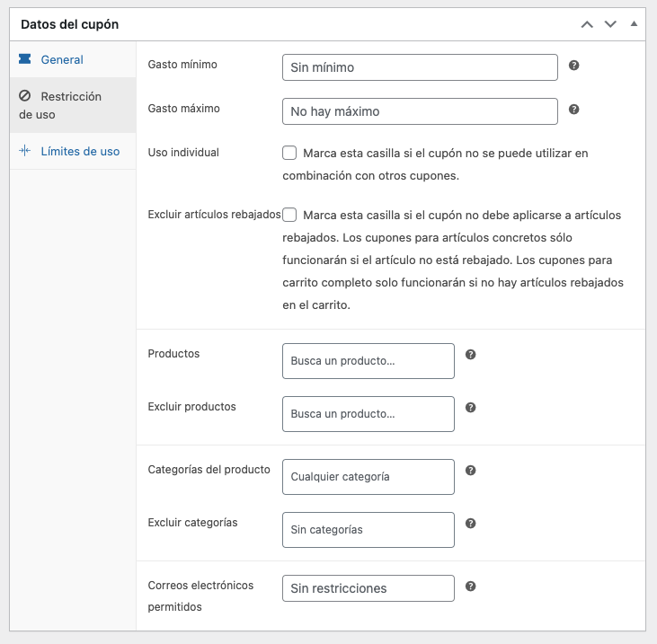Collapse the Datos del cupón panel

[x=634, y=24]
